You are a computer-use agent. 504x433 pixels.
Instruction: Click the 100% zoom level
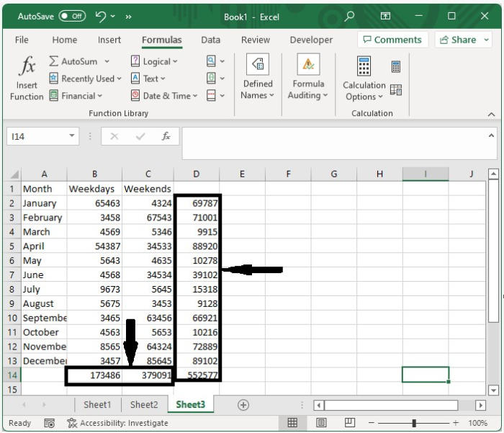[477, 423]
